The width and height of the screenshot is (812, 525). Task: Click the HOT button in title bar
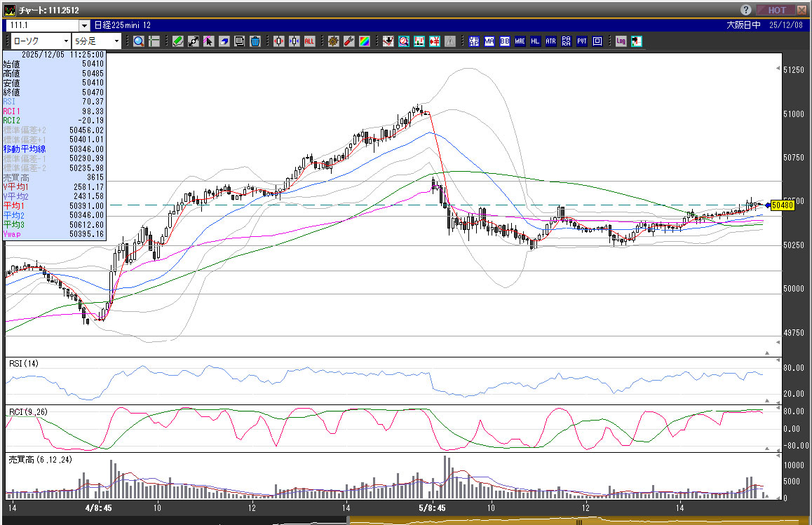pyautogui.click(x=776, y=10)
